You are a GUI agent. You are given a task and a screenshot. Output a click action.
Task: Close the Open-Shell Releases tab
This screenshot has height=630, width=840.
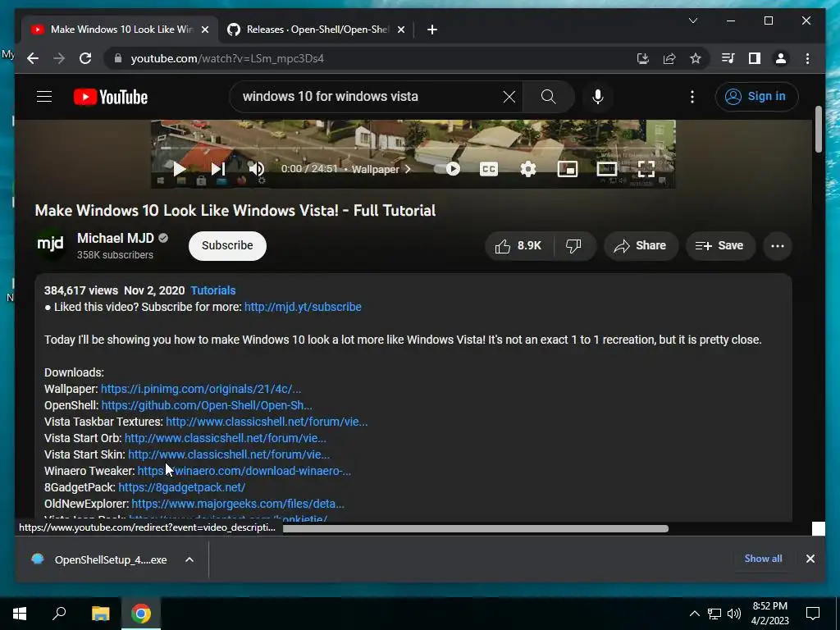tap(400, 30)
